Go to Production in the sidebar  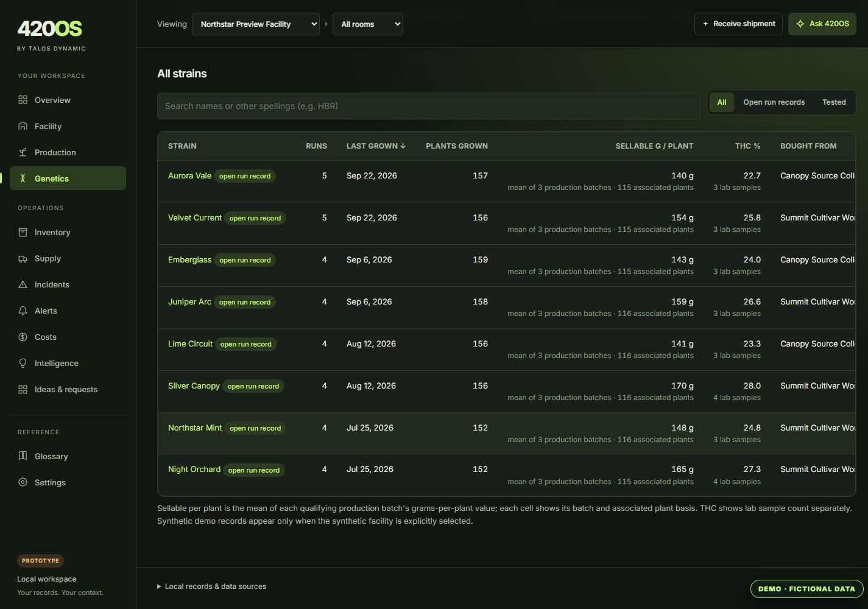point(68,152)
